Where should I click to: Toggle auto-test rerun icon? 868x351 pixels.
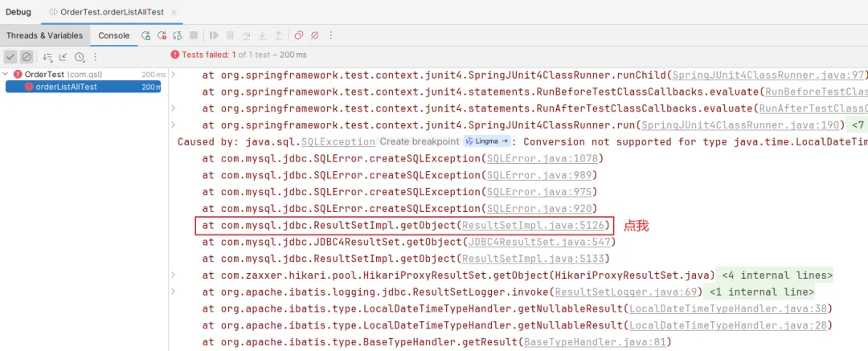177,35
